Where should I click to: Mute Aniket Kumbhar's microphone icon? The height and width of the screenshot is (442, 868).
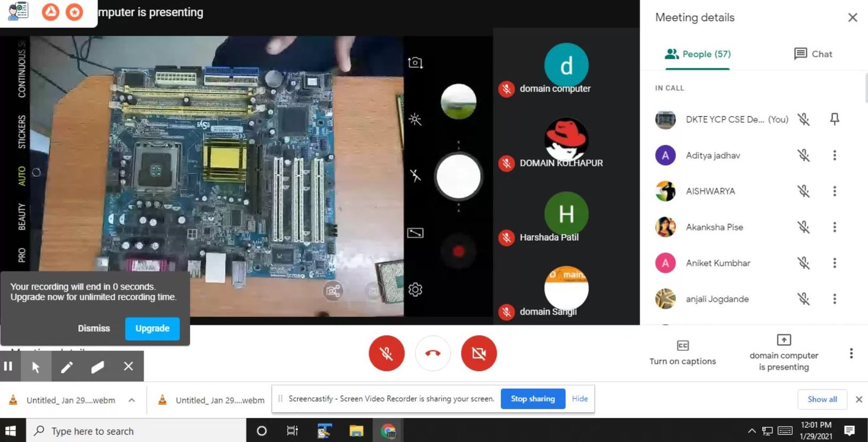(x=803, y=263)
